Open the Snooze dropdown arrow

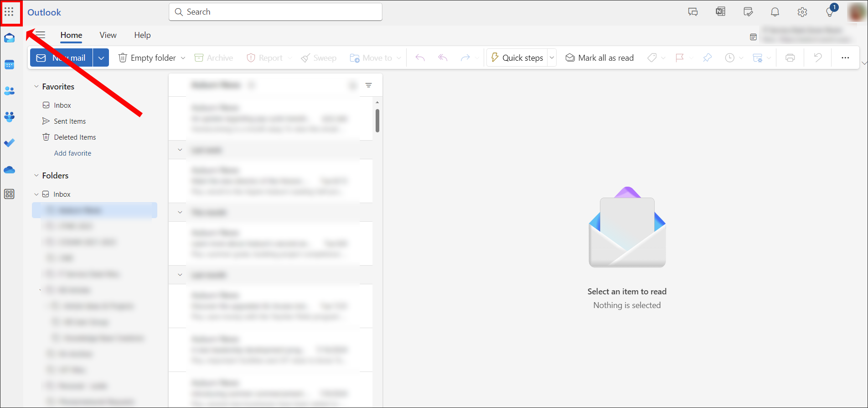[x=741, y=58]
